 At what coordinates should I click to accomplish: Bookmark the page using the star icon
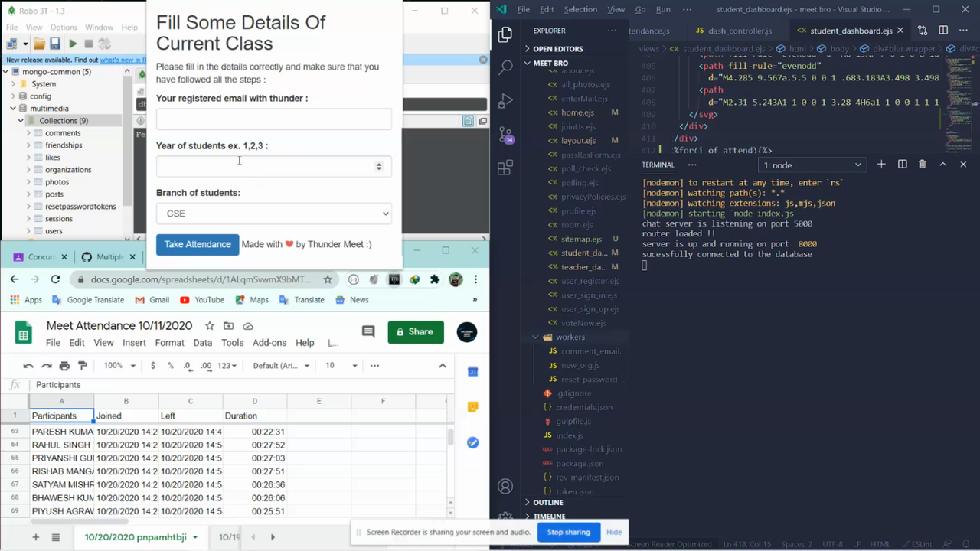(327, 279)
